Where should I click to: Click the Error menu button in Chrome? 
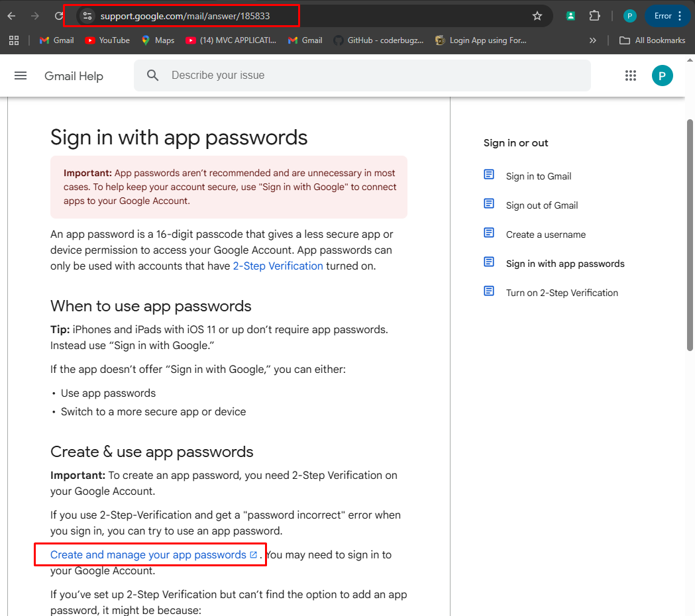[668, 16]
